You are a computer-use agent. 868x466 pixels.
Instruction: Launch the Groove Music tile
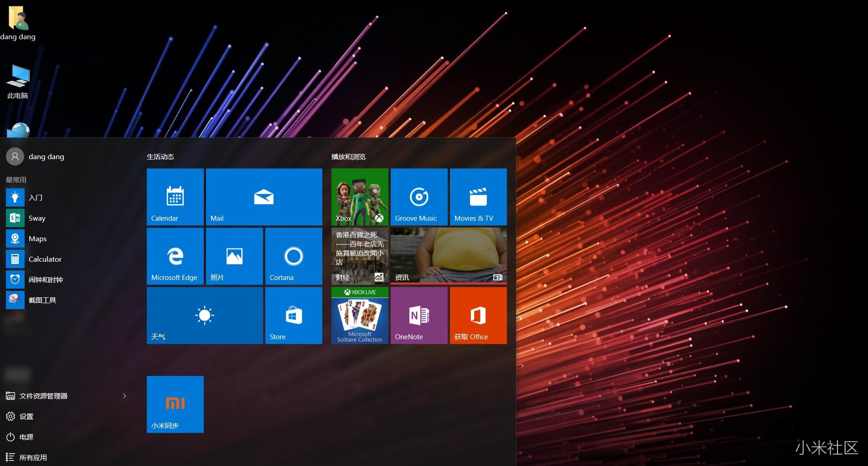click(419, 197)
